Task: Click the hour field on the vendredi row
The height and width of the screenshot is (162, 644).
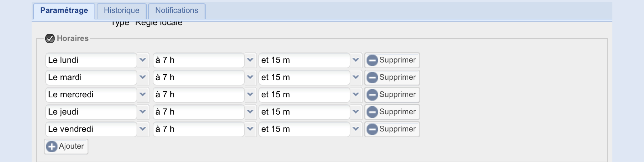Action: click(x=198, y=129)
